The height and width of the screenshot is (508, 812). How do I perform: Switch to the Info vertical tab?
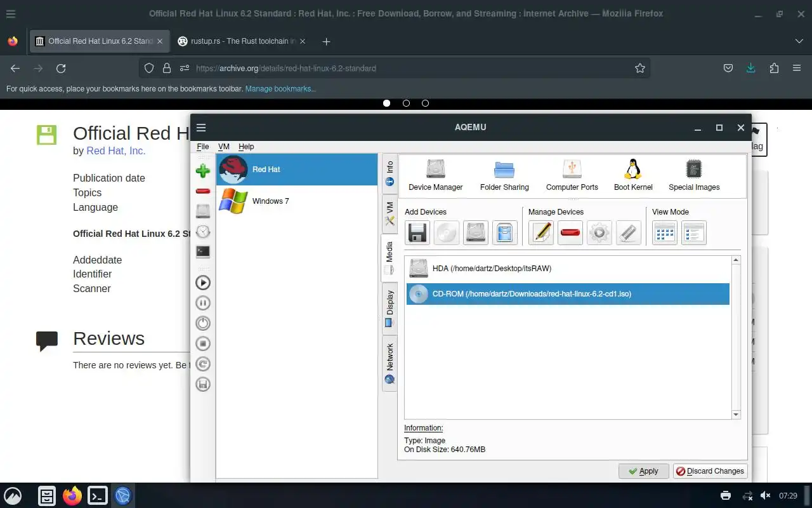(x=390, y=173)
